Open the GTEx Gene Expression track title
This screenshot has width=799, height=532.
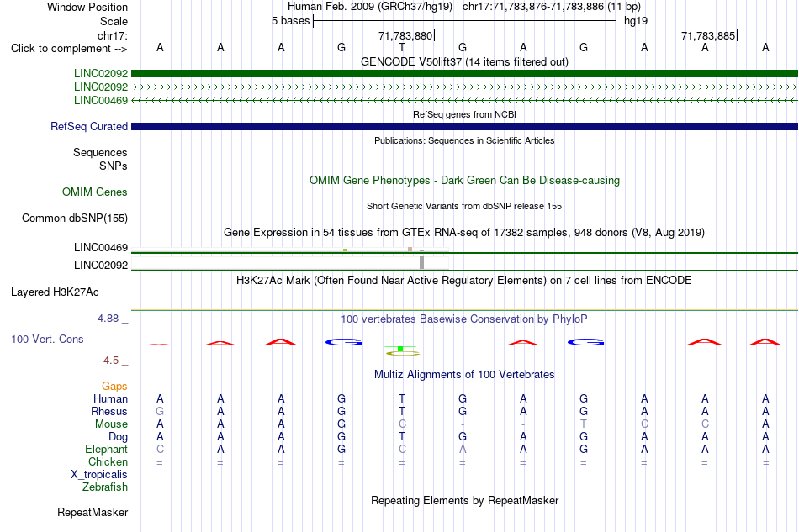[464, 233]
